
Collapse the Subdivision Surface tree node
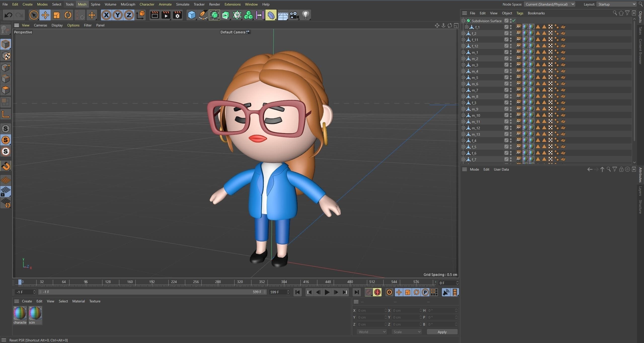463,21
